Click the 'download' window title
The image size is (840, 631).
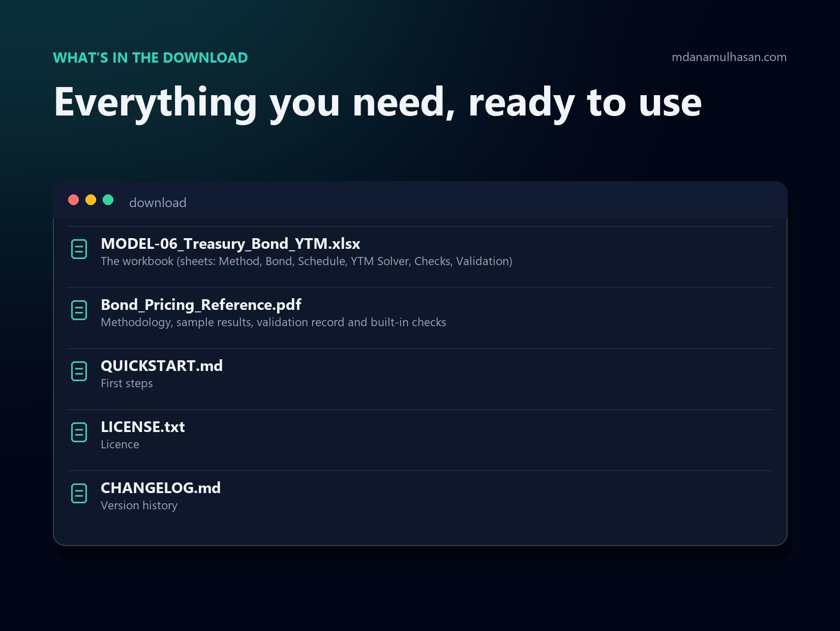158,203
